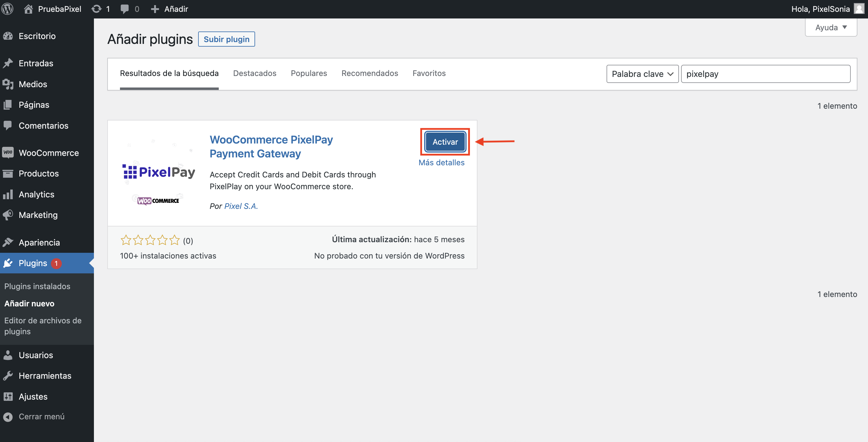Open the Palabra clave search type dropdown
The height and width of the screenshot is (442, 868).
[642, 74]
